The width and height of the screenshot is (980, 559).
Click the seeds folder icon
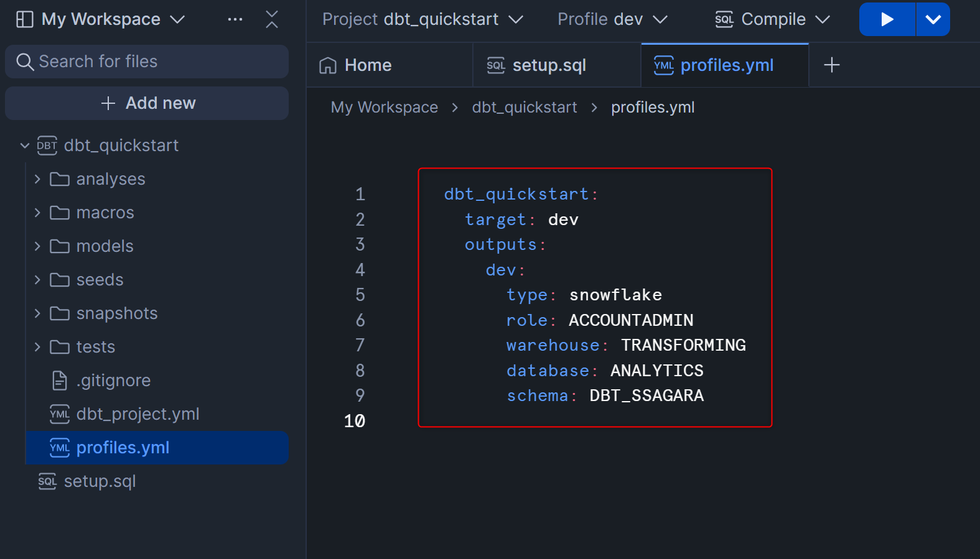(x=60, y=280)
